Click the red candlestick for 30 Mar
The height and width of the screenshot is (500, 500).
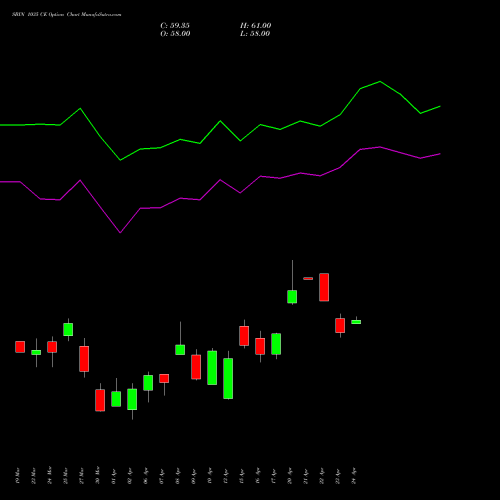(x=100, y=400)
